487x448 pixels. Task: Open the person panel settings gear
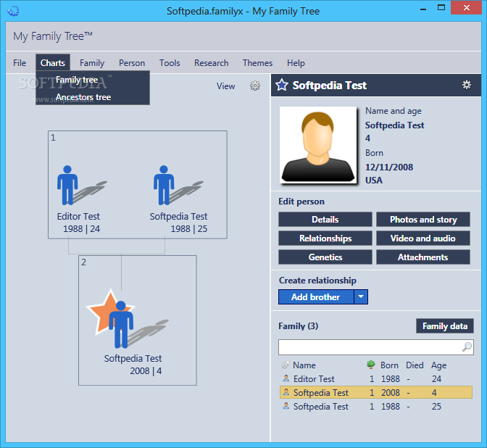tap(467, 85)
